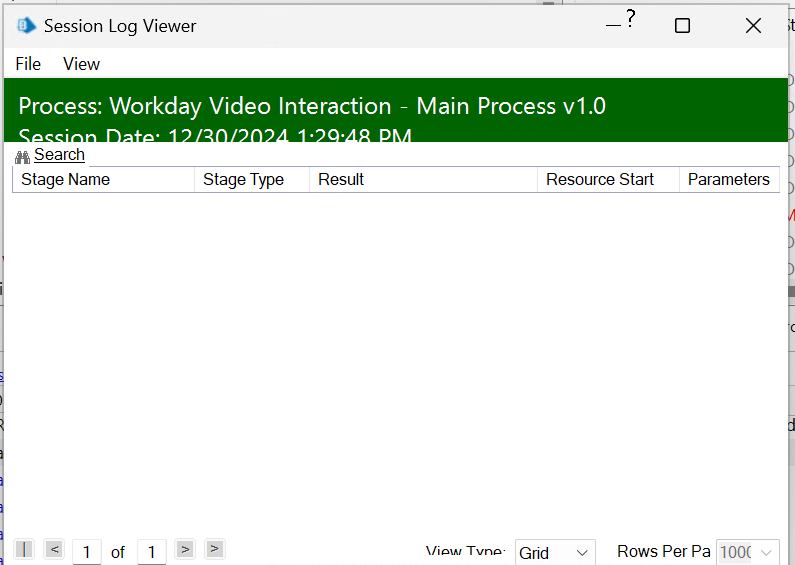Go to the next log page
795x565 pixels.
click(184, 549)
